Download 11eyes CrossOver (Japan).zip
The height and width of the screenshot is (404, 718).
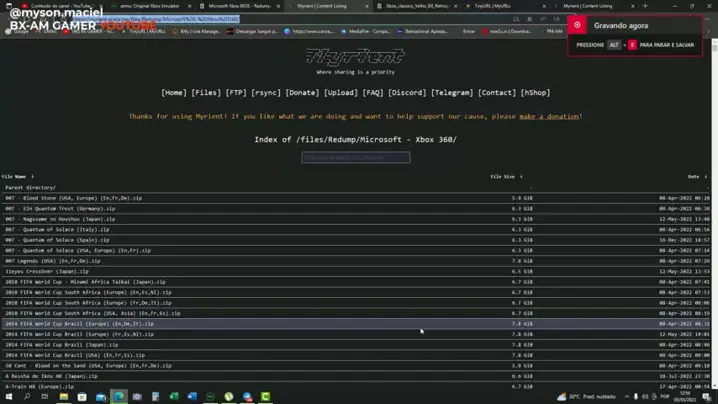pos(47,272)
